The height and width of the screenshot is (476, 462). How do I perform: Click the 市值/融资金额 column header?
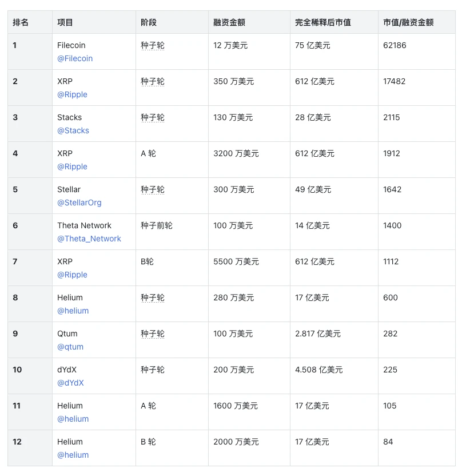(408, 22)
